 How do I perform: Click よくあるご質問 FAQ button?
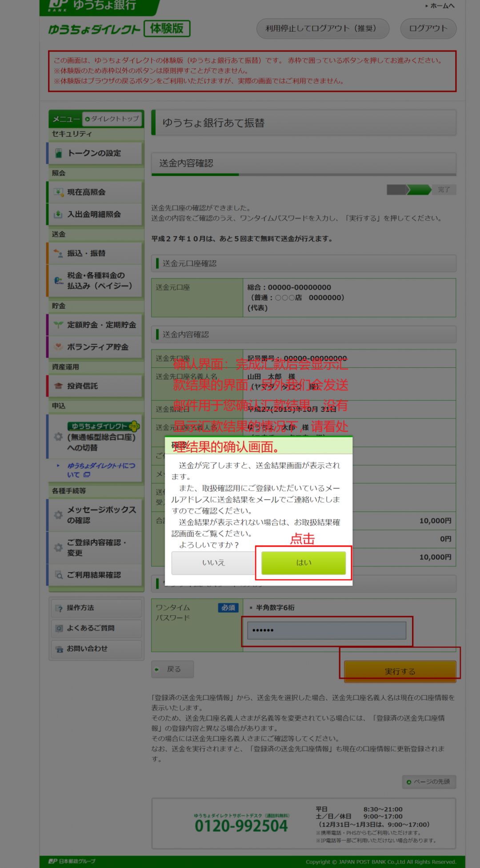[96, 628]
